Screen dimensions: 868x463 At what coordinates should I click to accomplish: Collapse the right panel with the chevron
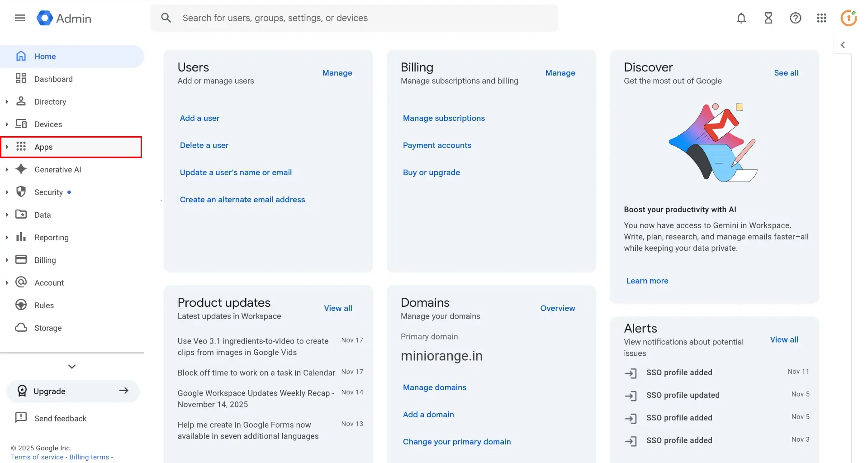click(843, 44)
